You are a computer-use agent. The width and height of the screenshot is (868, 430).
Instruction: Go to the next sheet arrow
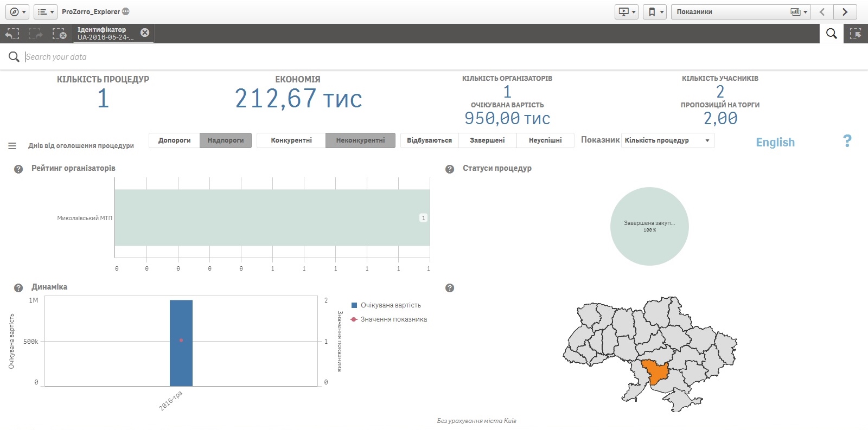[845, 11]
